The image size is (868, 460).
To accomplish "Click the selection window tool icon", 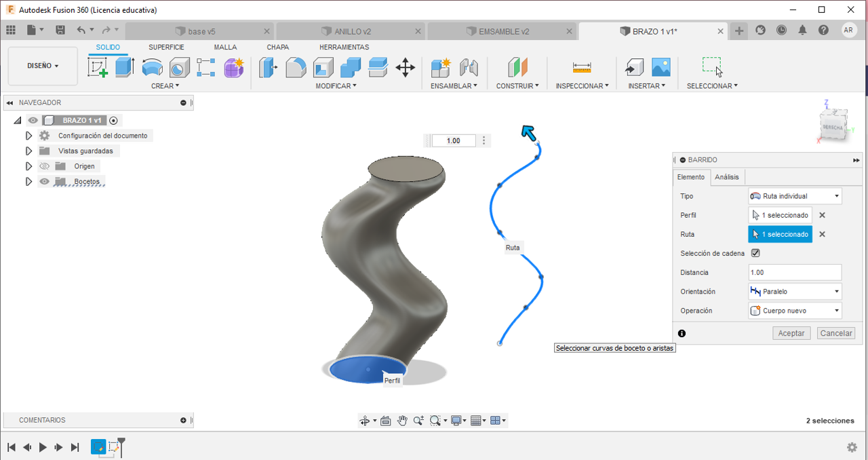I will [x=712, y=66].
